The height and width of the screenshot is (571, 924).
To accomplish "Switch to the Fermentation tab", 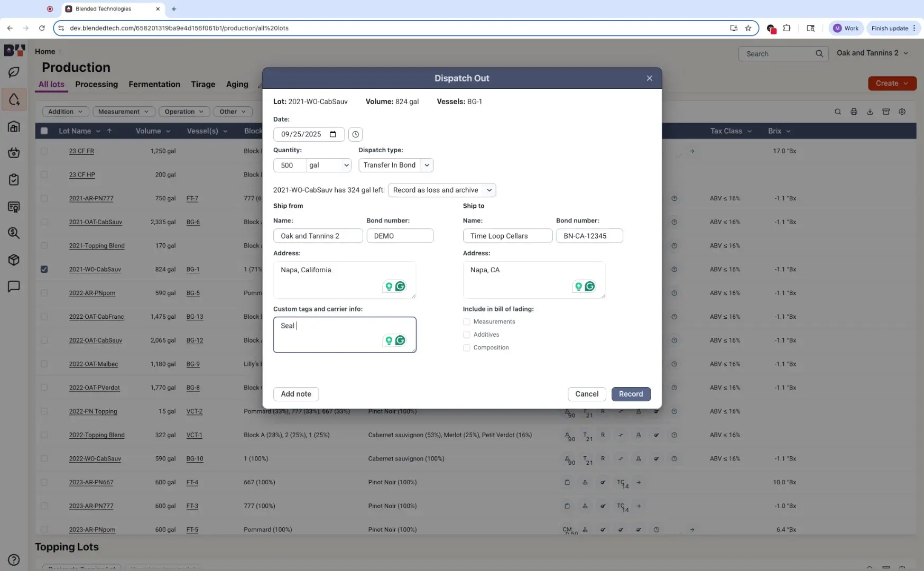I will (154, 84).
